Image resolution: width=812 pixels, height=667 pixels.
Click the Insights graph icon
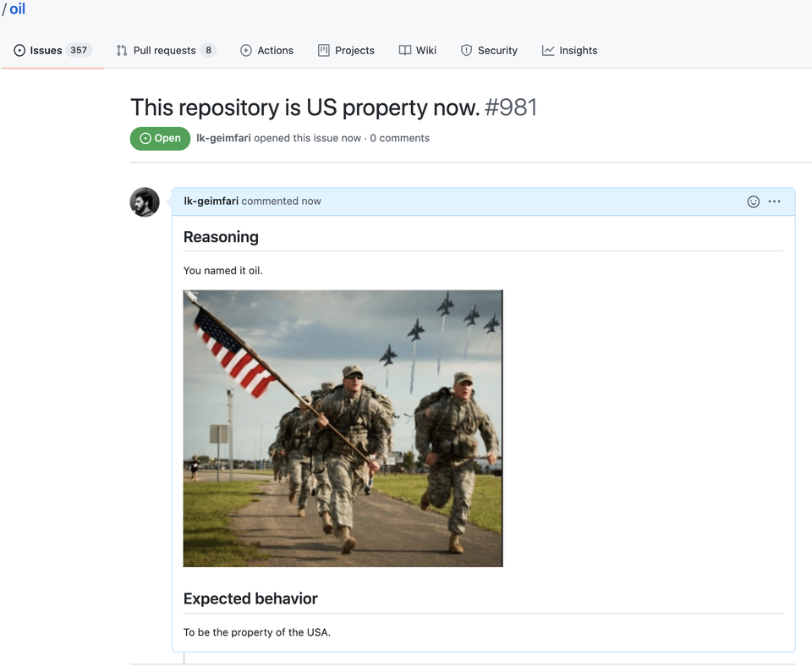[548, 51]
